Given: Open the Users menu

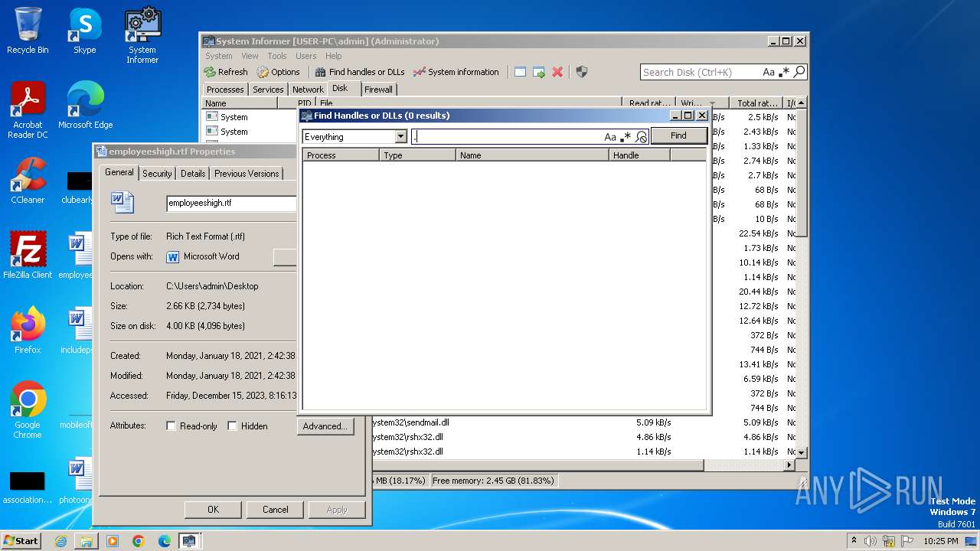Looking at the screenshot, I should point(306,56).
